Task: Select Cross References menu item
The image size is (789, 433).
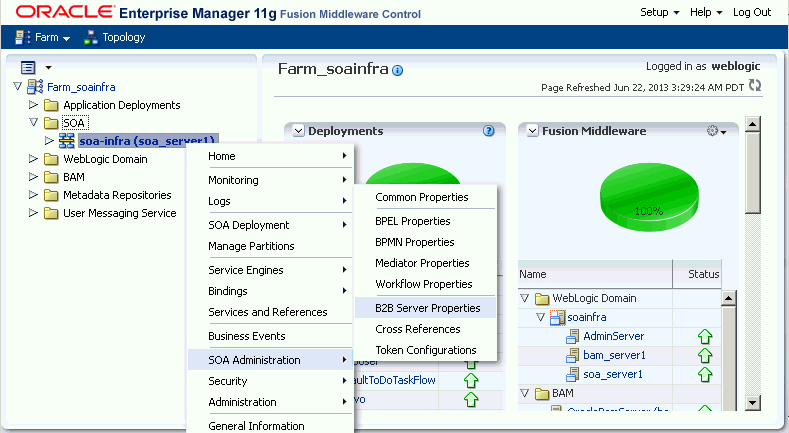Action: pyautogui.click(x=426, y=329)
